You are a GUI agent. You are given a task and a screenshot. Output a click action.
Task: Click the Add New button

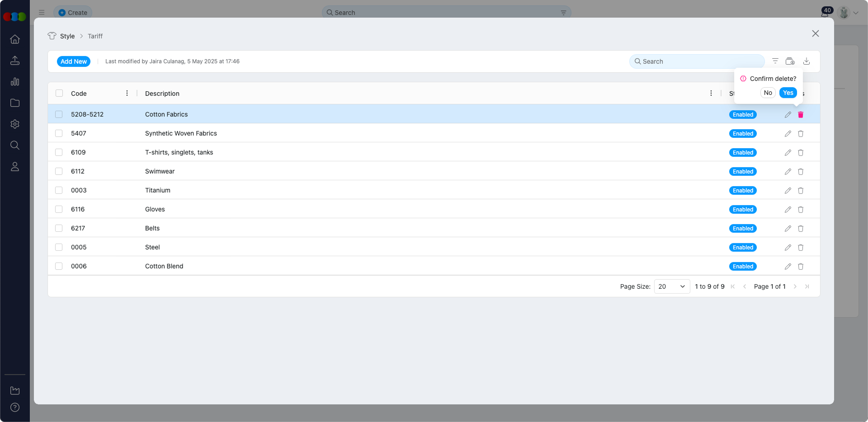(x=74, y=61)
